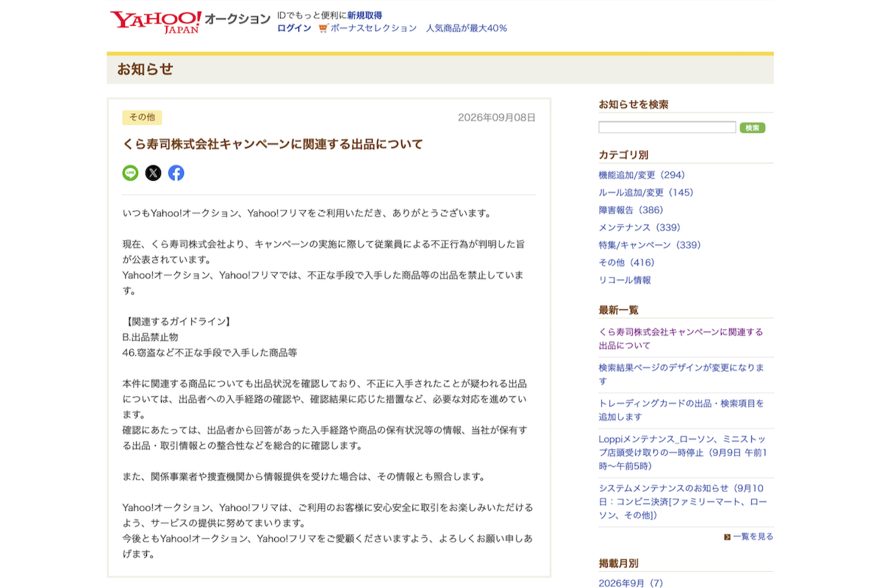Share article on Facebook icon
The height and width of the screenshot is (588, 882).
pyautogui.click(x=176, y=173)
